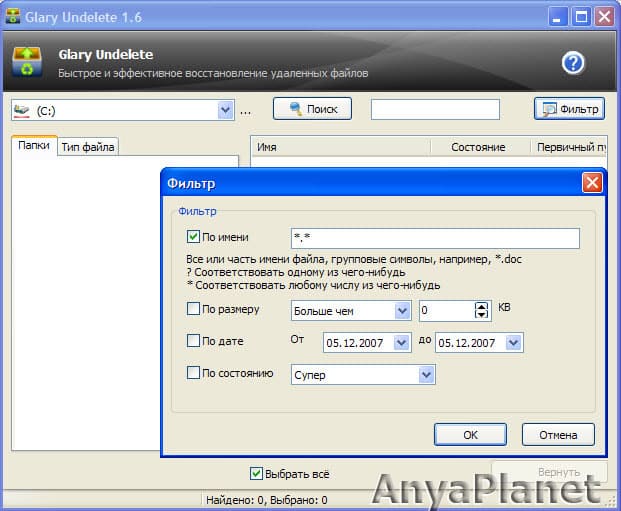Open the до date picker dropdown
Screen dimensions: 621x511
point(514,343)
